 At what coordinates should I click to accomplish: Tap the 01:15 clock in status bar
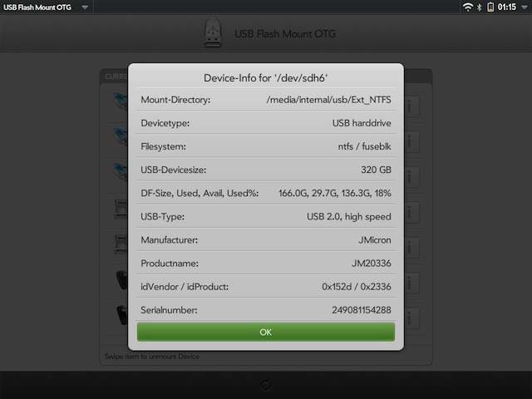point(506,7)
